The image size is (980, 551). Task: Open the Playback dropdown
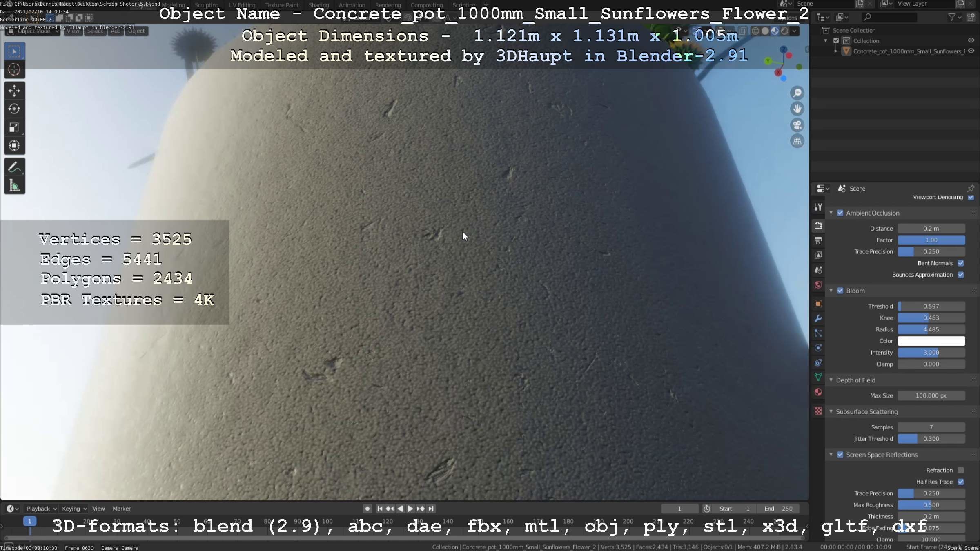point(42,509)
